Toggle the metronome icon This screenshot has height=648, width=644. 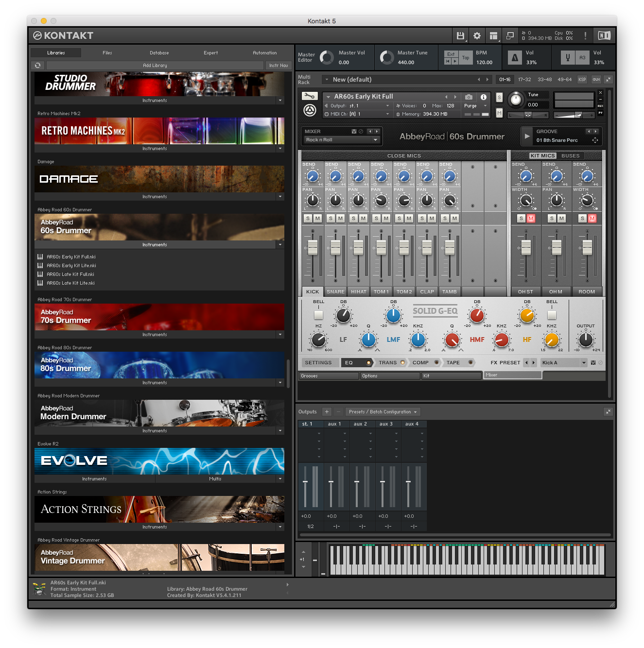click(x=515, y=58)
